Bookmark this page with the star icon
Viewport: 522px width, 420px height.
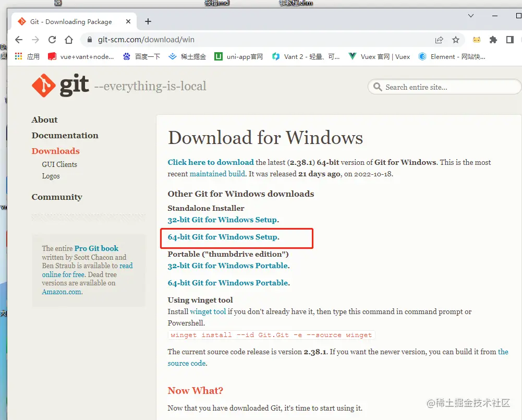tap(456, 40)
